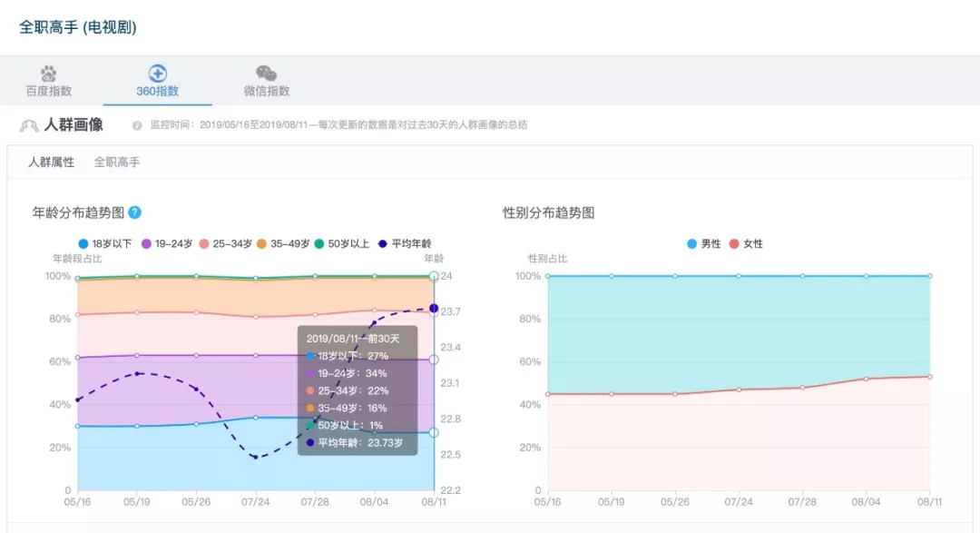
Task: Click the 全职高手 (电视剧) page title
Action: pyautogui.click(x=78, y=27)
